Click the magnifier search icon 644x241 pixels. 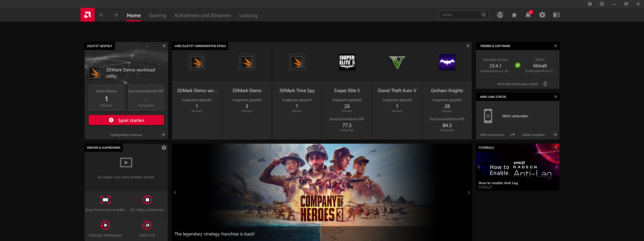[484, 15]
